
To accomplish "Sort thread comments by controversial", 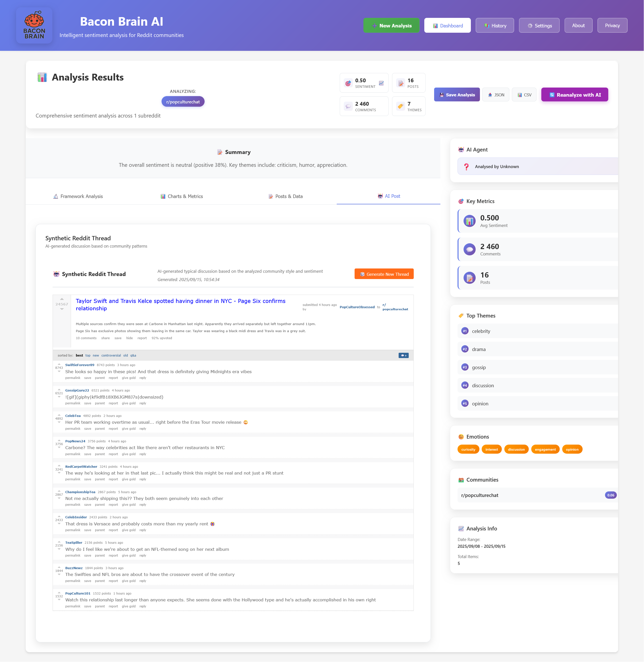I will click(x=111, y=355).
